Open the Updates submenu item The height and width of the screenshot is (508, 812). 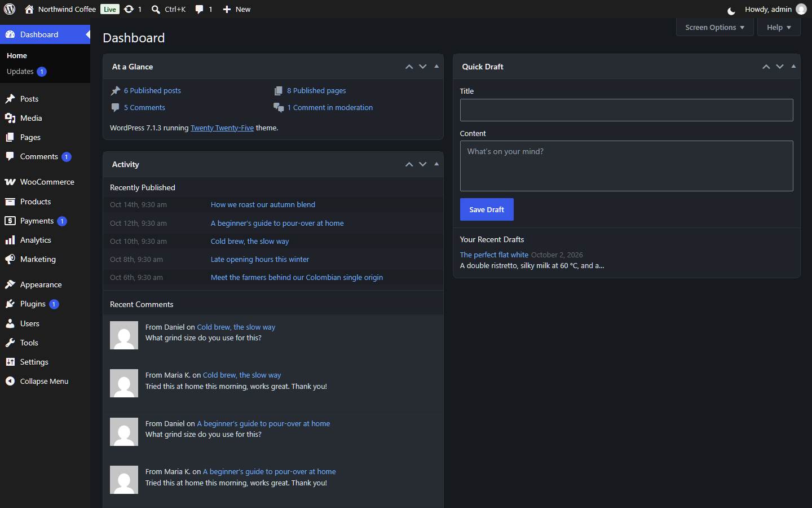click(x=45, y=72)
